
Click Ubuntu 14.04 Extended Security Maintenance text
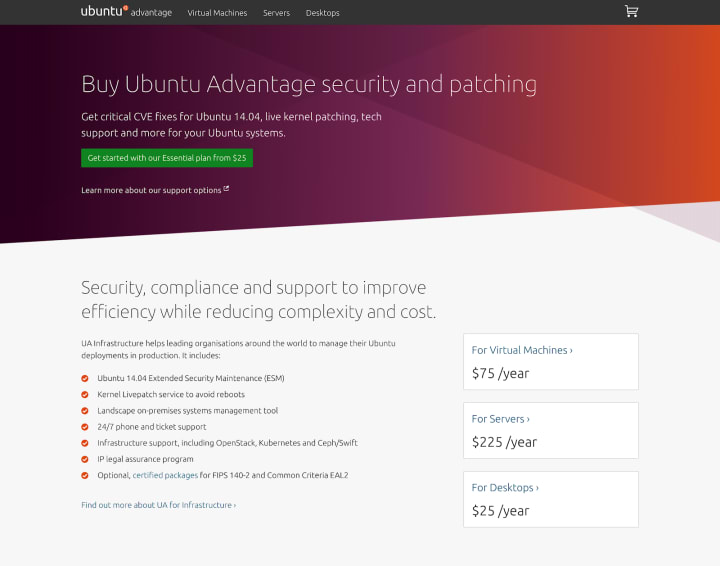[x=191, y=378]
